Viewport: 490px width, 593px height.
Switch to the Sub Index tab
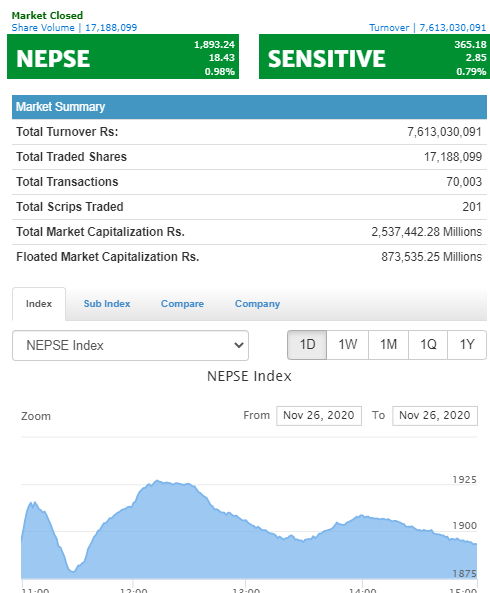pyautogui.click(x=107, y=304)
